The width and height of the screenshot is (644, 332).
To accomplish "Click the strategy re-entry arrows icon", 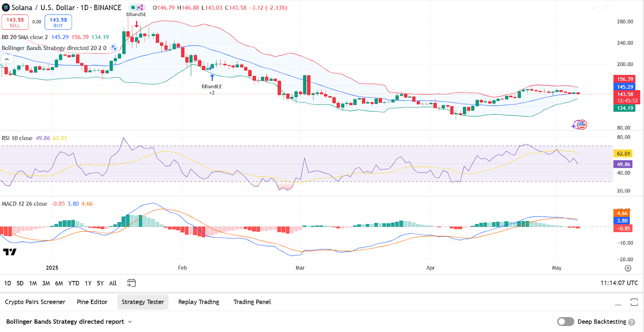I will pos(114,48).
